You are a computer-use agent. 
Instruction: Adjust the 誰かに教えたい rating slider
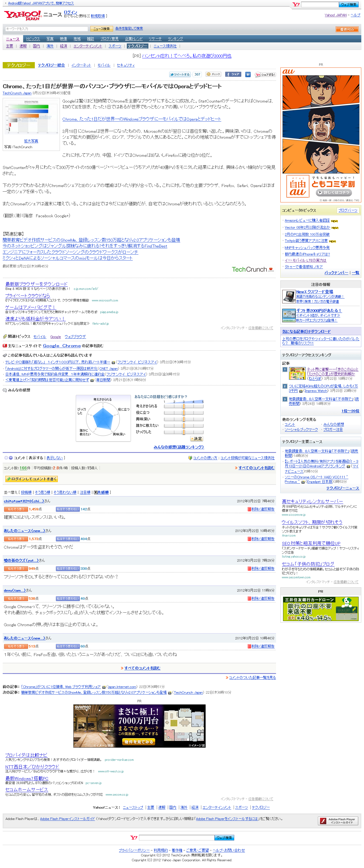(183, 426)
